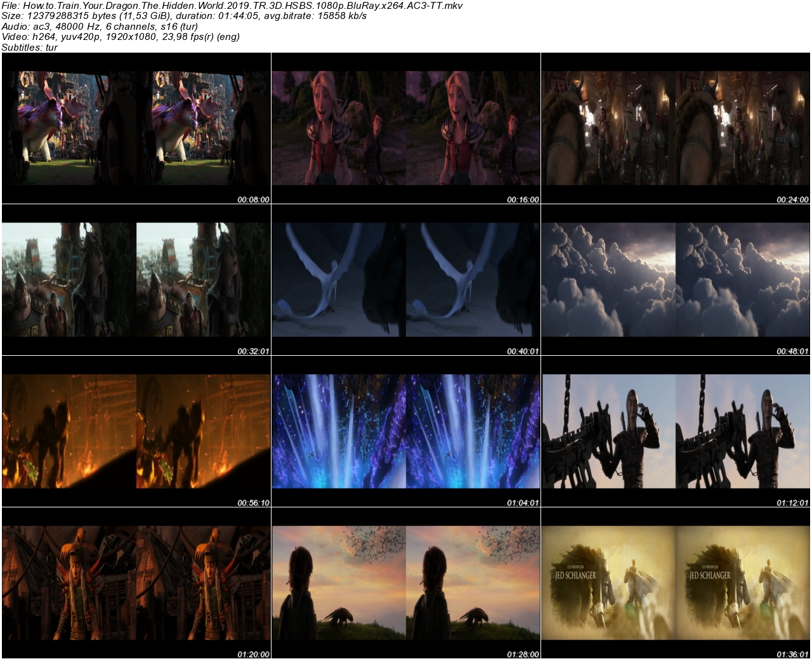
Task: Select the Jed Schlanger credits thumbnail
Action: pos(676,583)
